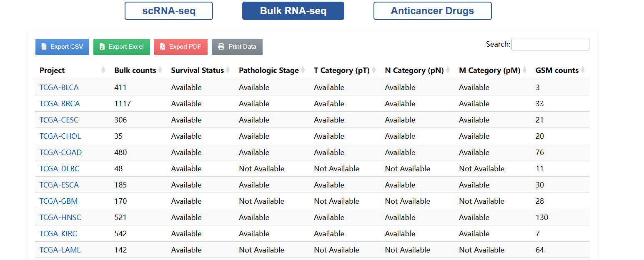Open the TCGA-BRCA project page
644x260 pixels.
pos(60,103)
